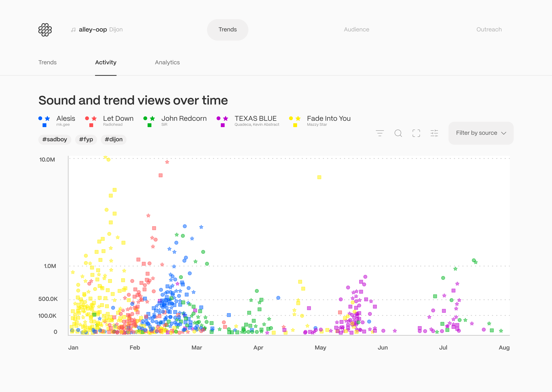The image size is (552, 392).
Task: Click the magnifier search icon
Action: click(398, 133)
